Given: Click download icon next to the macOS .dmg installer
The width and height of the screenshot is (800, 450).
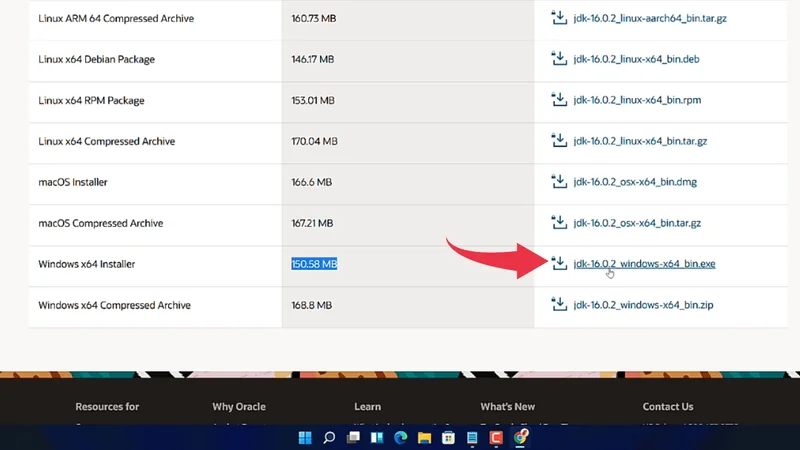Looking at the screenshot, I should pyautogui.click(x=559, y=182).
